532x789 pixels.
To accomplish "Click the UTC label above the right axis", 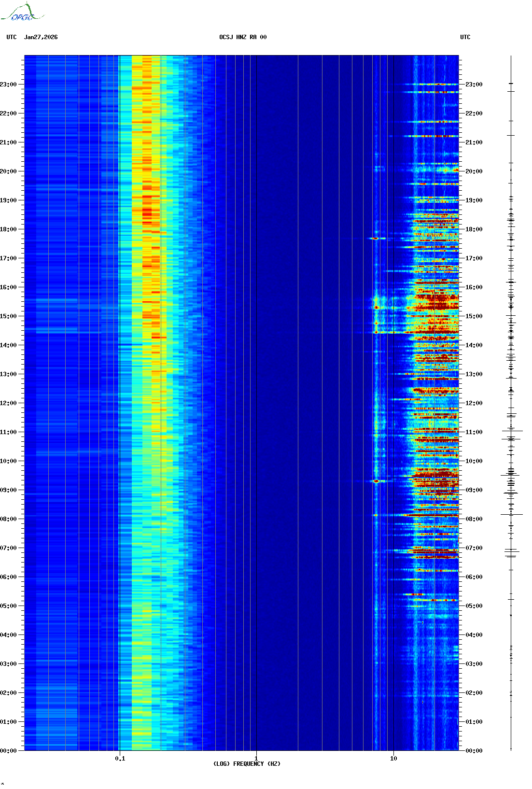I will 465,37.
